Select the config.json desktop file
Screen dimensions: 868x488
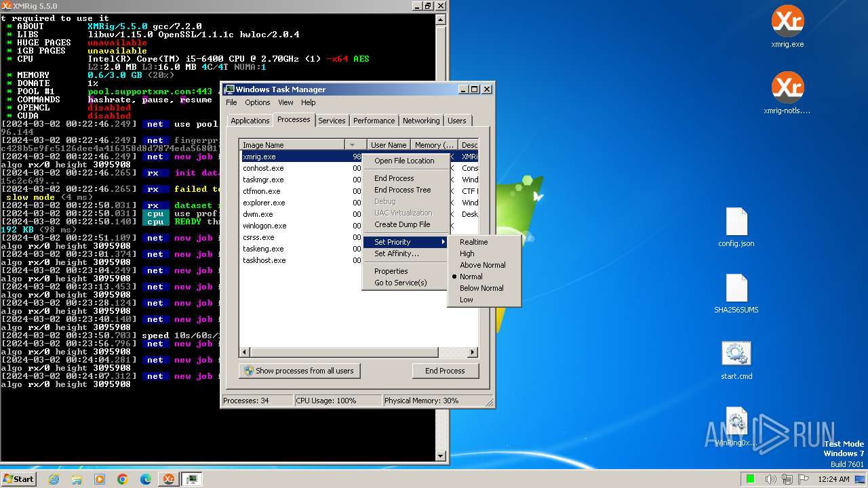pyautogui.click(x=736, y=228)
